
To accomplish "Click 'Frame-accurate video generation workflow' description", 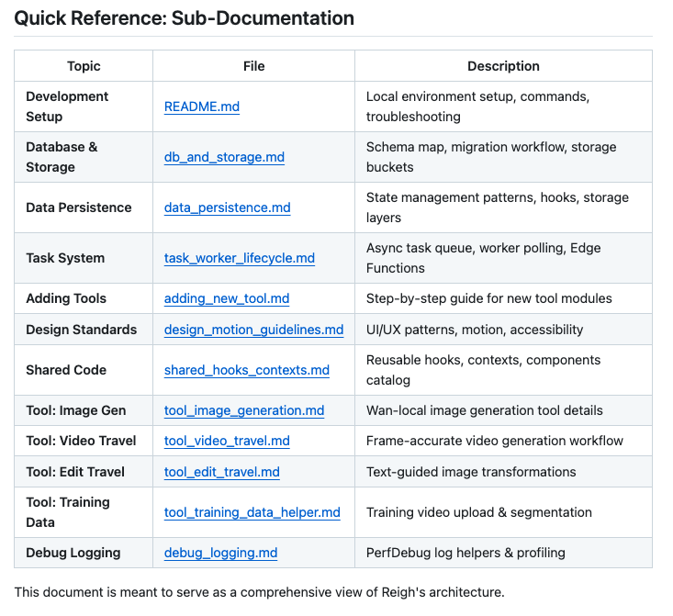I will pos(495,441).
